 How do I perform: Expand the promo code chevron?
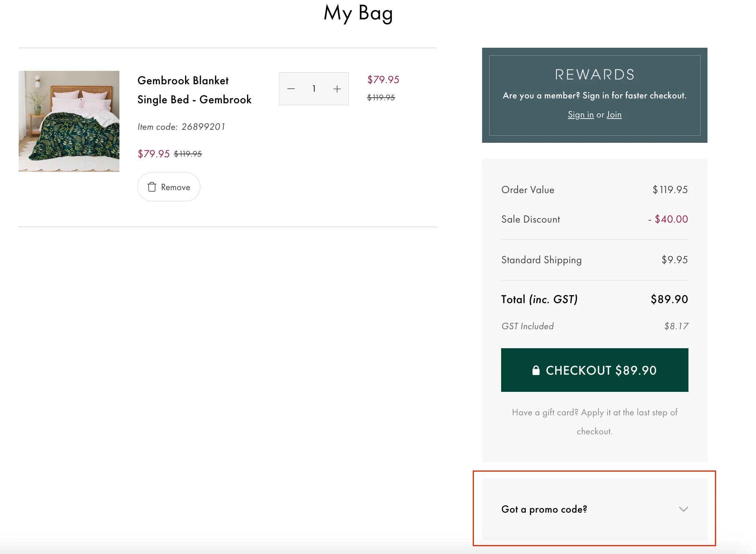point(683,509)
